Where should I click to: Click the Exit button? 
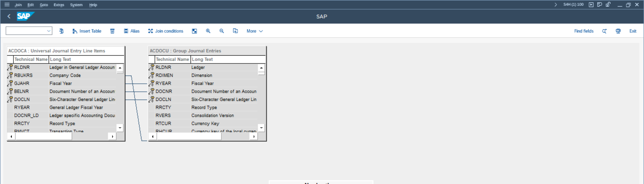click(633, 31)
